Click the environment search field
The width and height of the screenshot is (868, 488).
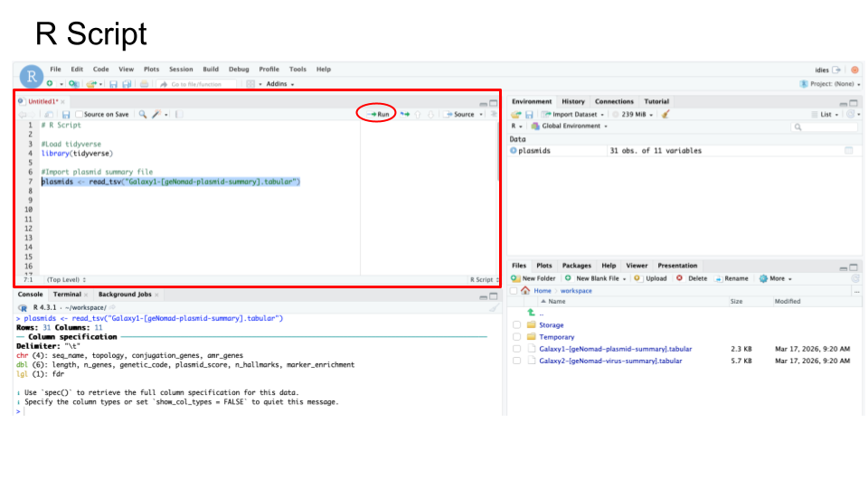[x=825, y=127]
